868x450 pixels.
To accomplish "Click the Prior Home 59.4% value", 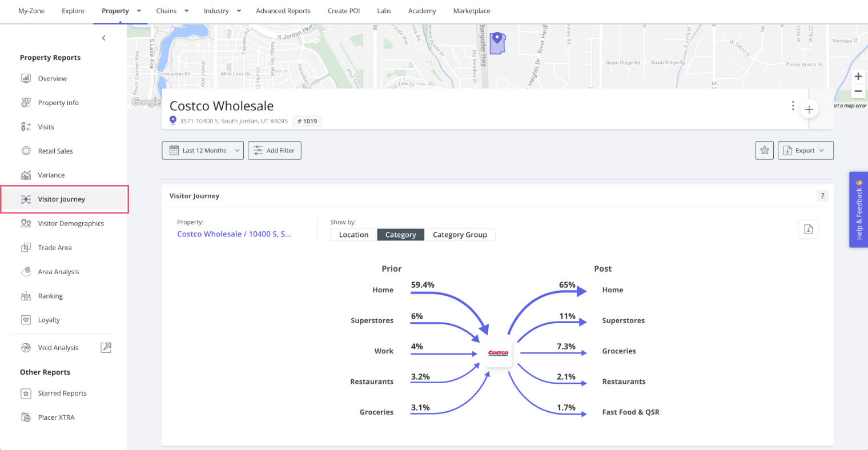I will click(423, 285).
